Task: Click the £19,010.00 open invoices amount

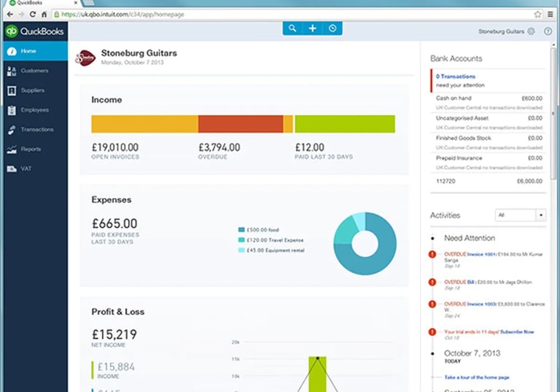Action: point(115,147)
